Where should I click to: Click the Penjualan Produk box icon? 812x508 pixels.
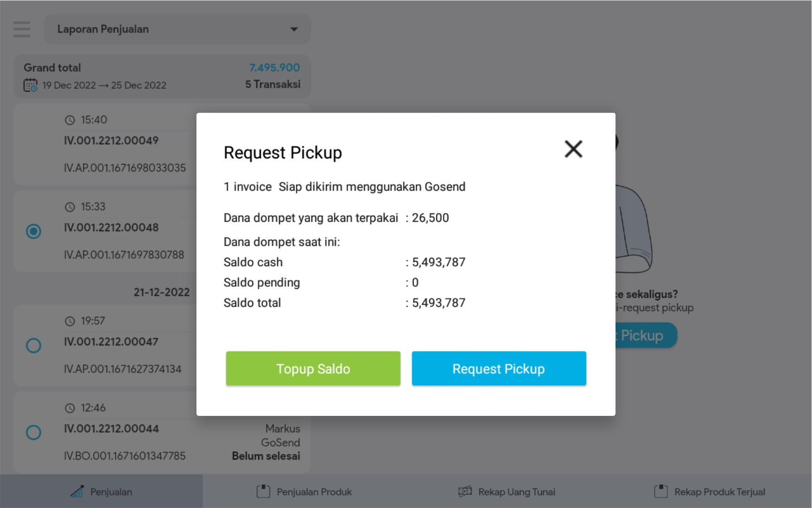(x=263, y=491)
